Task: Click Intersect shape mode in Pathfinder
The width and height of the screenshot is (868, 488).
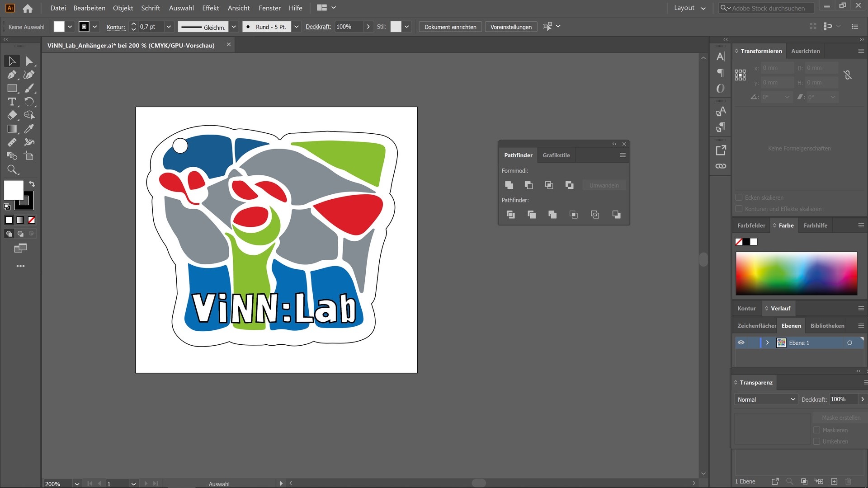Action: 549,185
